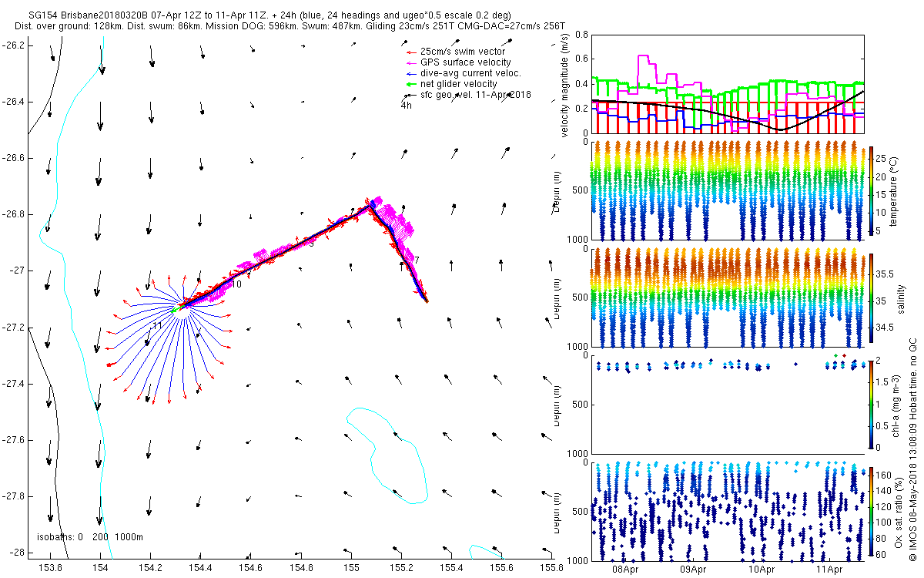Click the '-26.8' latitude tick label

(x=12, y=214)
